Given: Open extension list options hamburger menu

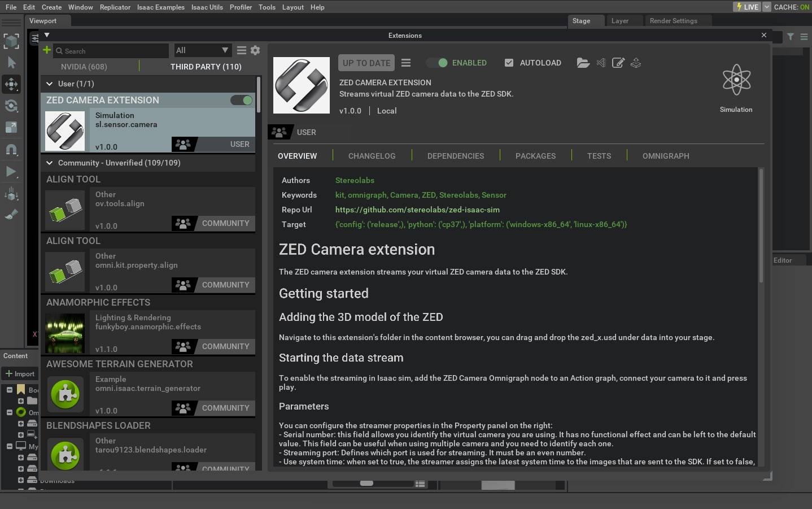Looking at the screenshot, I should pyautogui.click(x=242, y=50).
